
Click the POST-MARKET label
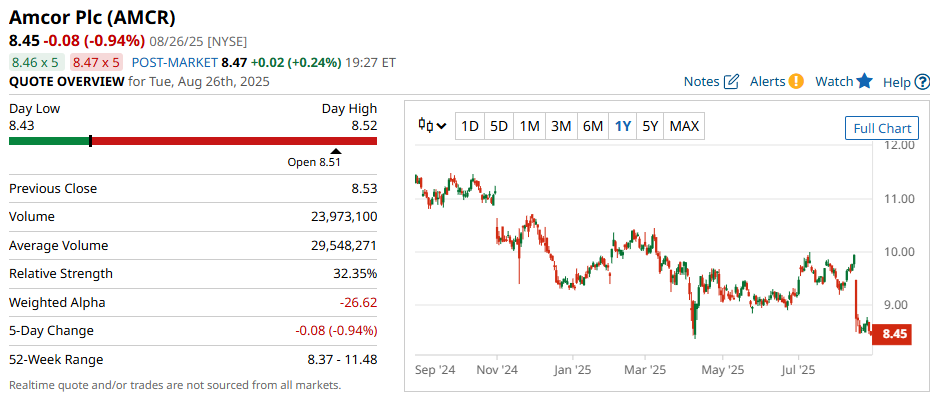(x=174, y=62)
